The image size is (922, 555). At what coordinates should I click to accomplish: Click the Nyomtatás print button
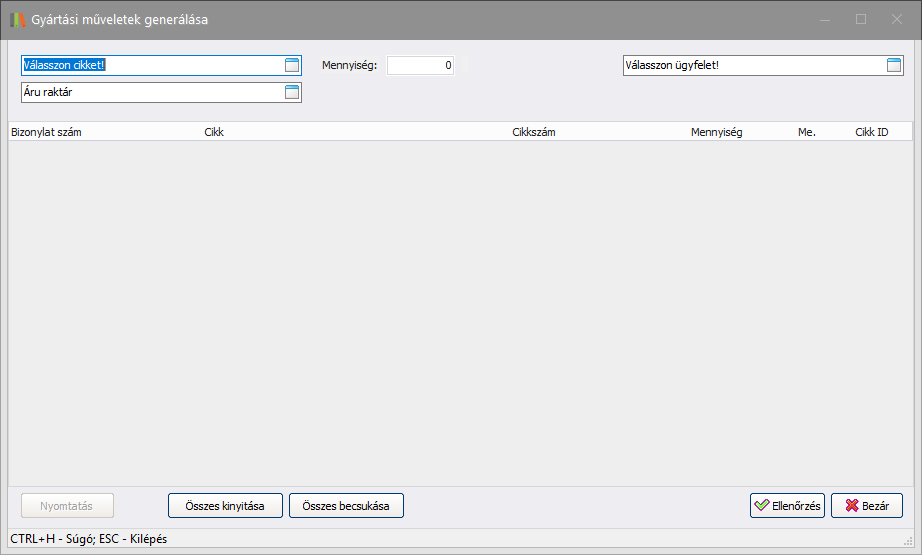coord(68,506)
